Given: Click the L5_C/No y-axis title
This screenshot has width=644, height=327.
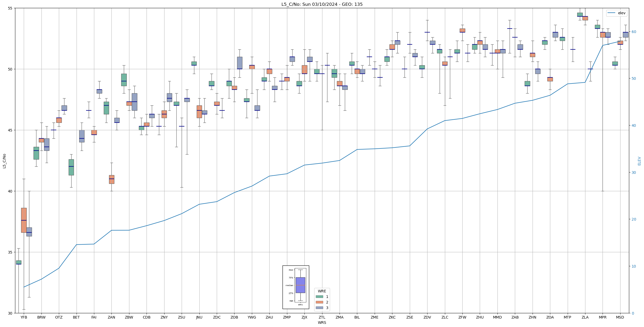Looking at the screenshot, I should [4, 161].
